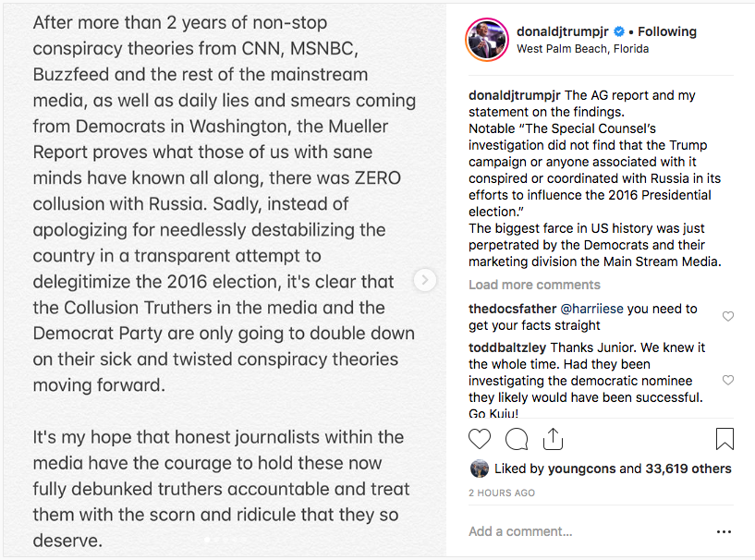This screenshot has width=755, height=560.
Task: Expand Load more comments
Action: click(534, 285)
